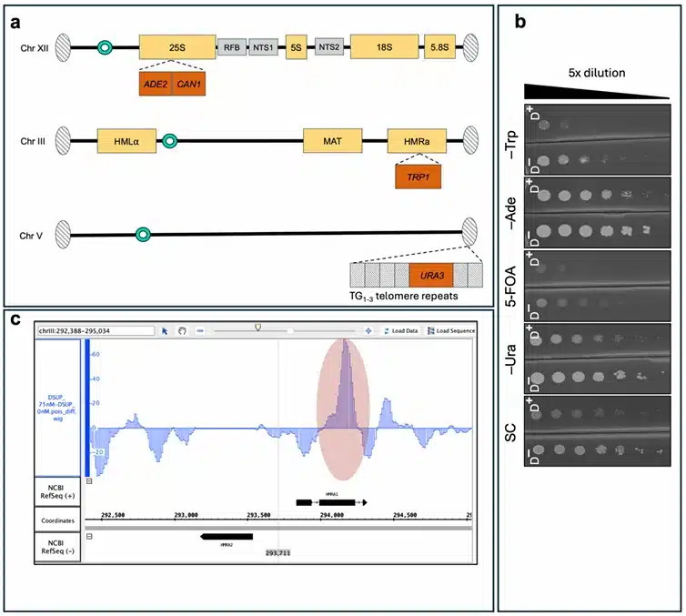Select the Coordinates track label
The image size is (686, 616).
pos(57,520)
